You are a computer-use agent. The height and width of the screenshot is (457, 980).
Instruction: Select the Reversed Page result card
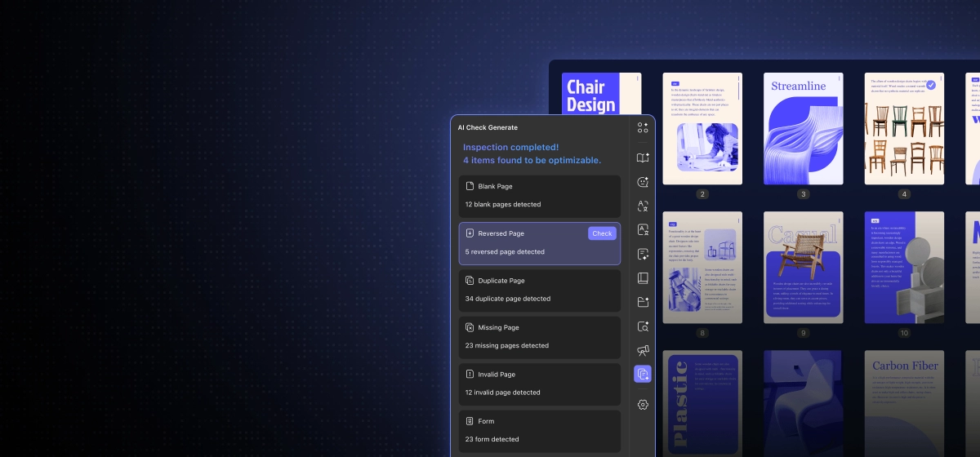click(x=540, y=243)
